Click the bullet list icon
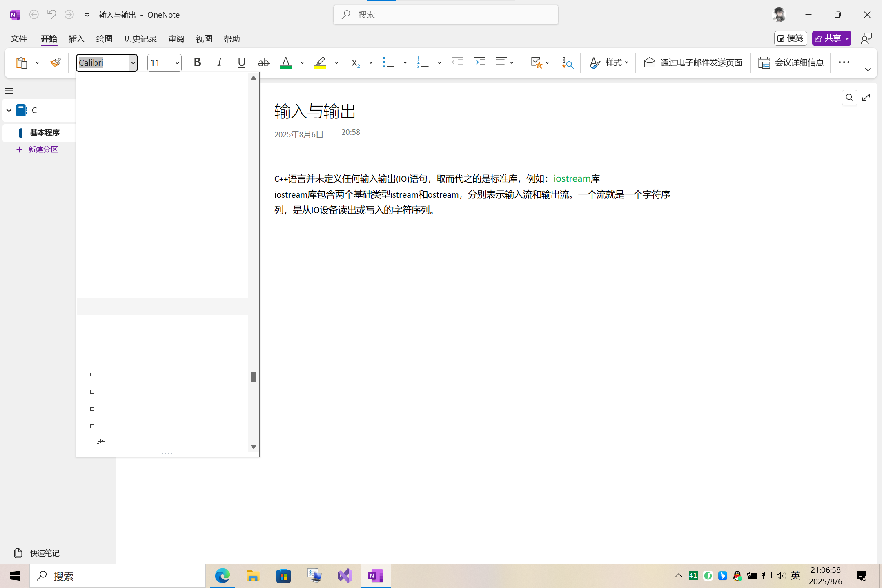The height and width of the screenshot is (588, 882). click(388, 62)
